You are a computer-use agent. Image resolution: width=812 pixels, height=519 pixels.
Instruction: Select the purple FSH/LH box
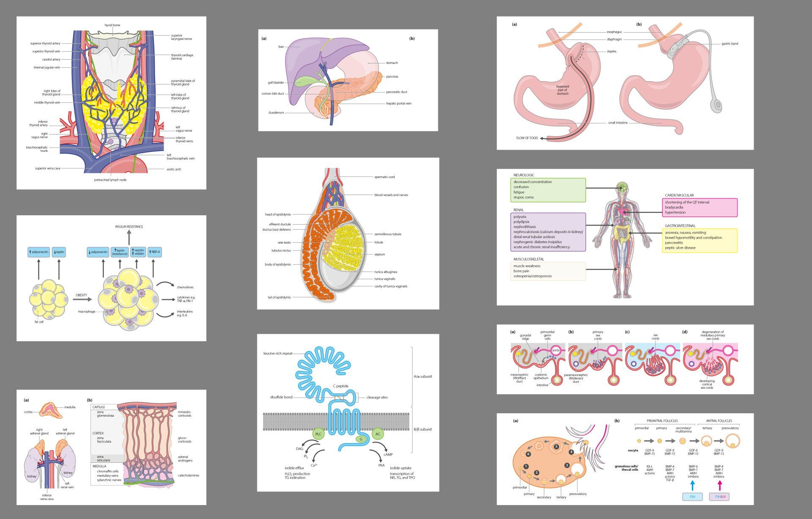(x=720, y=496)
